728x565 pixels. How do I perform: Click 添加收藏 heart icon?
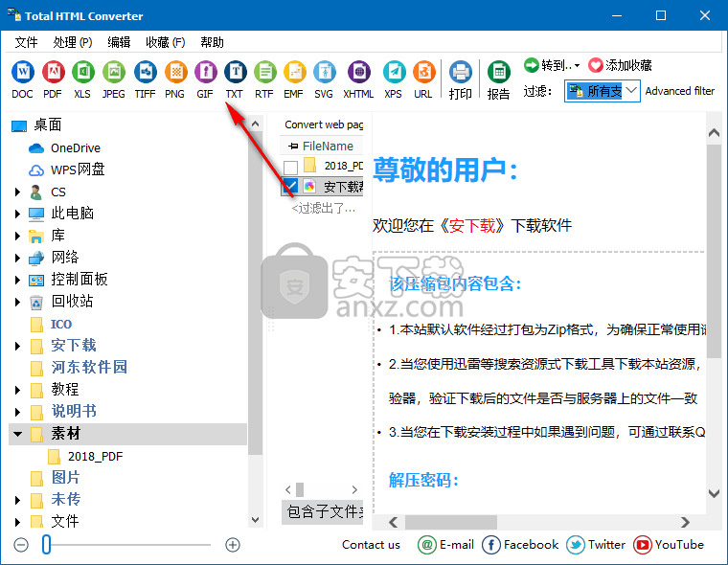pyautogui.click(x=596, y=65)
